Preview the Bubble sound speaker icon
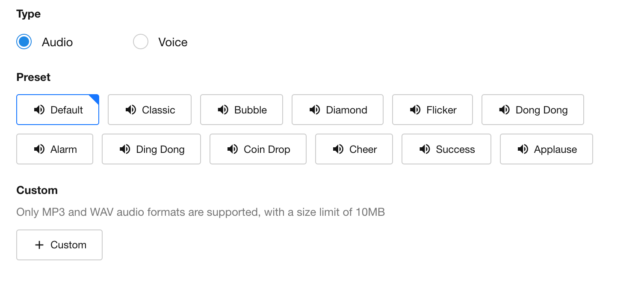This screenshot has width=644, height=298. pyautogui.click(x=223, y=110)
